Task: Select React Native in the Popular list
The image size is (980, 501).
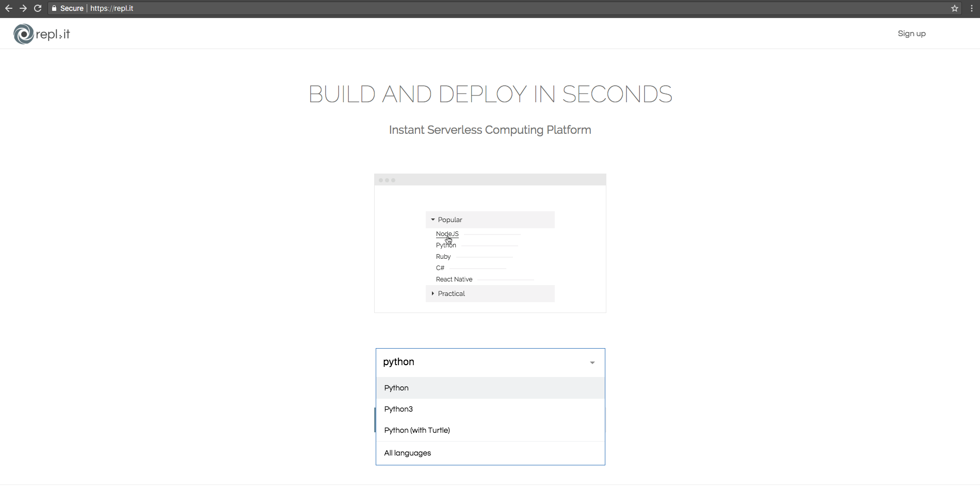Action: (x=454, y=279)
